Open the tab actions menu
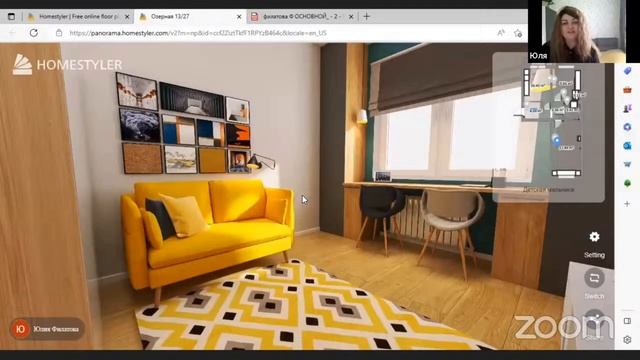 pos(11,17)
